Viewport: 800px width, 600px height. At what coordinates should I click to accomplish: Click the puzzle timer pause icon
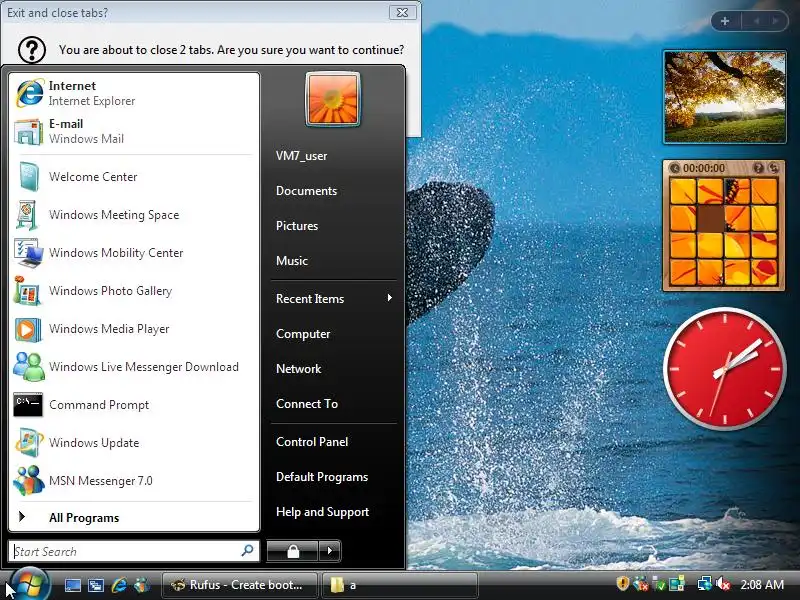pos(674,168)
